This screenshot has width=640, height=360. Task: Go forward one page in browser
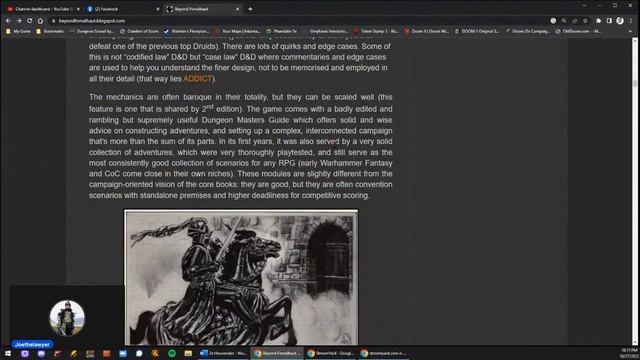point(19,20)
